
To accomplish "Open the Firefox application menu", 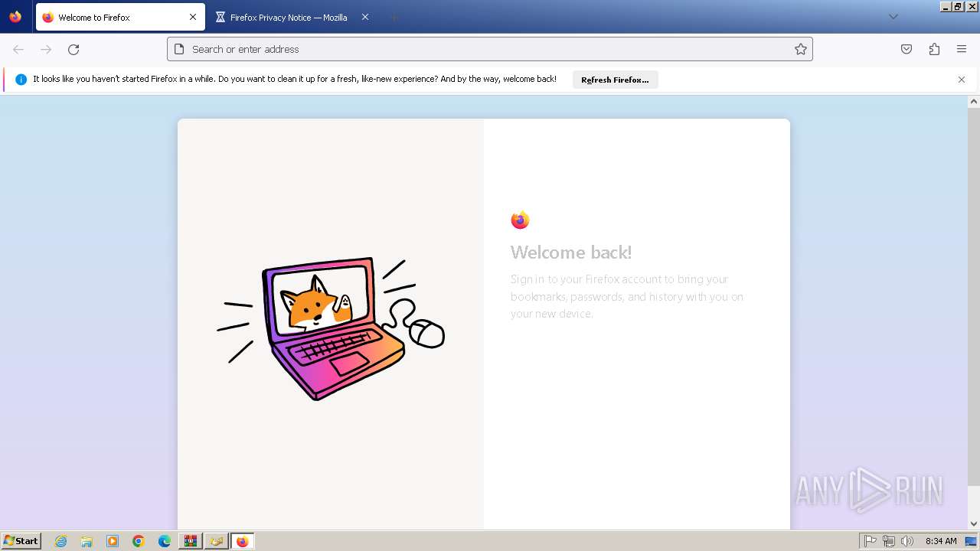I will click(962, 49).
